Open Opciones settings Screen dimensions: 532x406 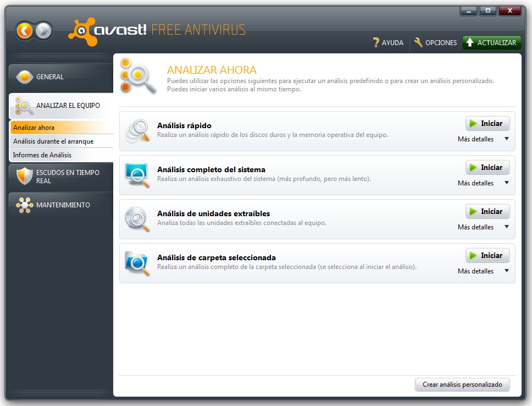(x=436, y=42)
